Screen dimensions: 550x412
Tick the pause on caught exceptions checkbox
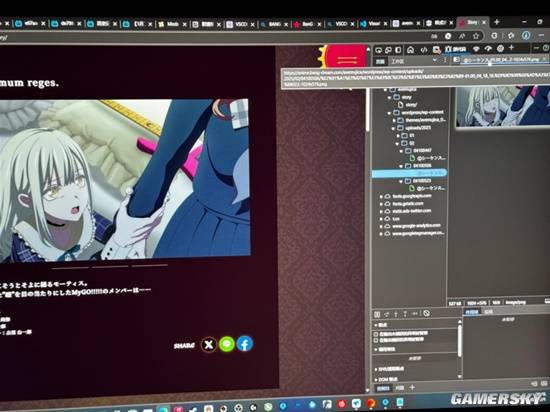pyautogui.click(x=376, y=340)
